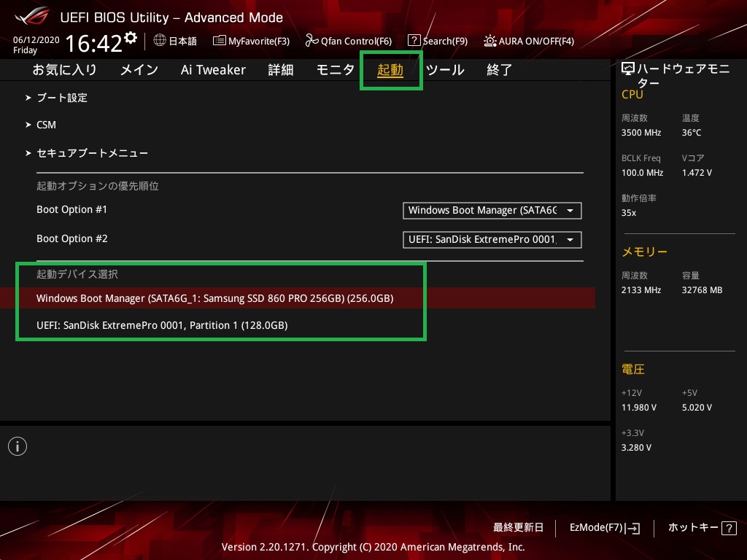Viewport: 747px width, 560px height.
Task: Open the Boot Option #2 dropdown
Action: [x=492, y=239]
